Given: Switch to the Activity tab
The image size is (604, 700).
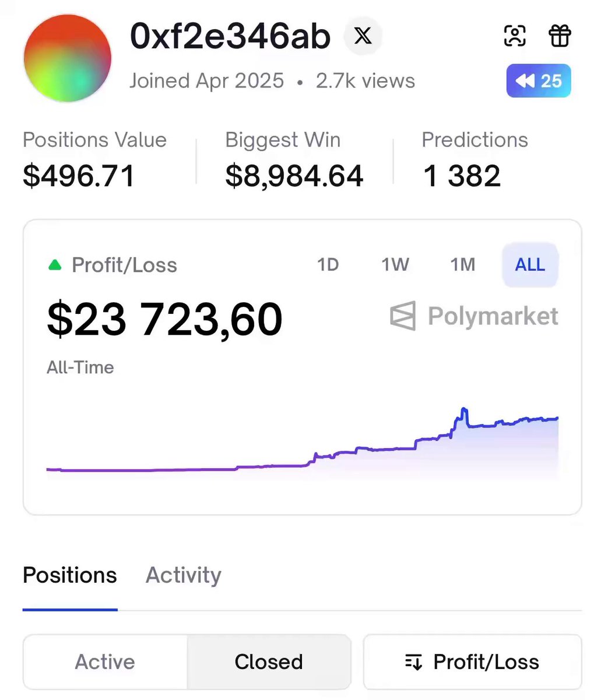Looking at the screenshot, I should click(x=184, y=575).
